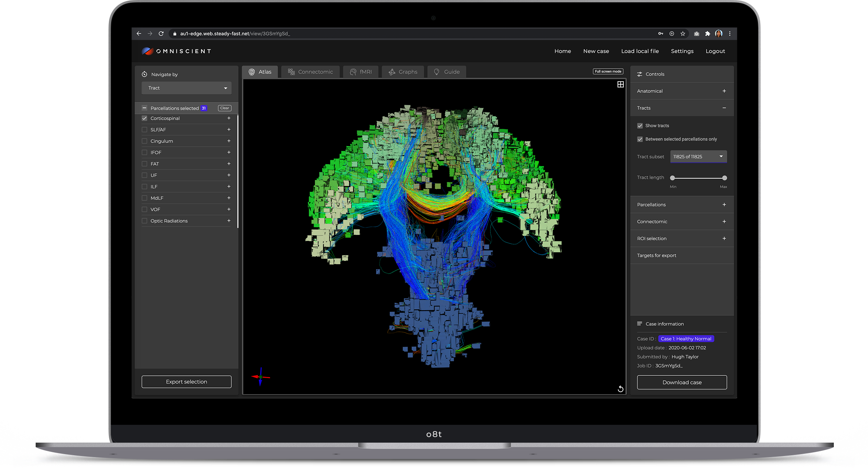The image size is (868, 469).
Task: Open the browser three-dot menu
Action: [730, 33]
